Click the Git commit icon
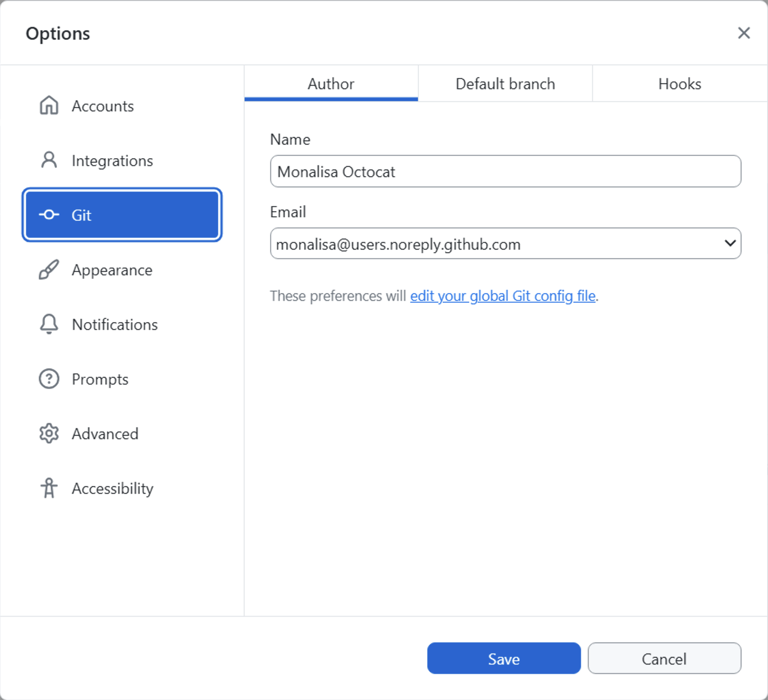This screenshot has width=768, height=700. point(49,215)
